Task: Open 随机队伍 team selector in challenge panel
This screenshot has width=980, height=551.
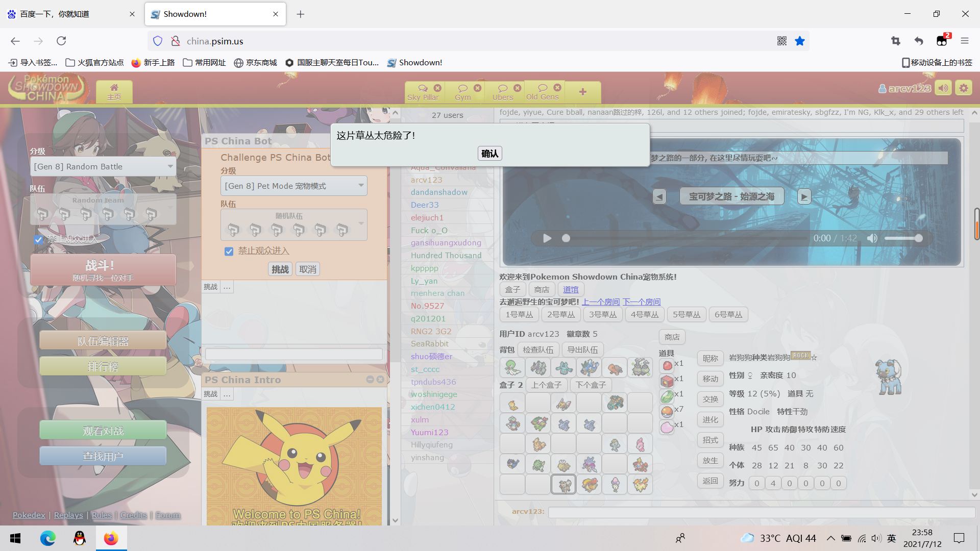Action: [x=294, y=225]
